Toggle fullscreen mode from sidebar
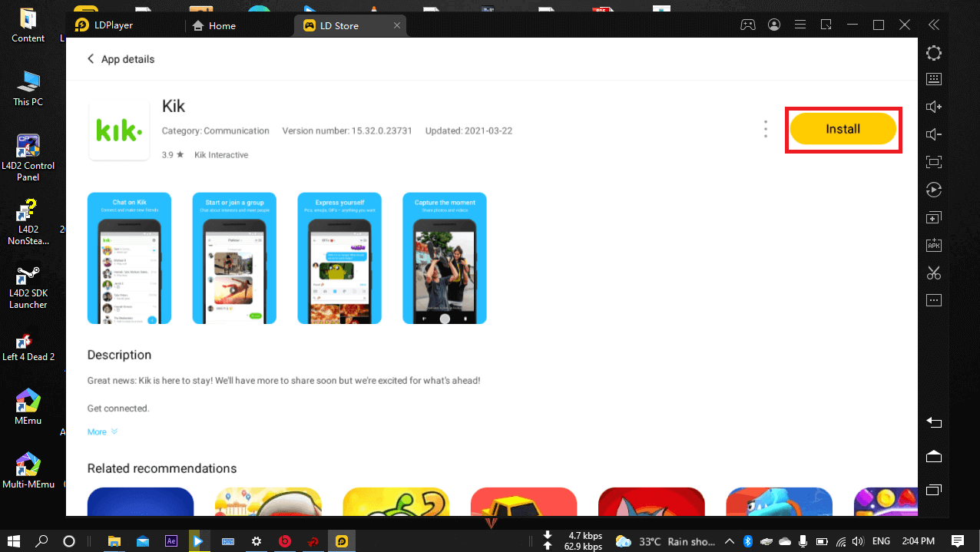 (x=934, y=162)
